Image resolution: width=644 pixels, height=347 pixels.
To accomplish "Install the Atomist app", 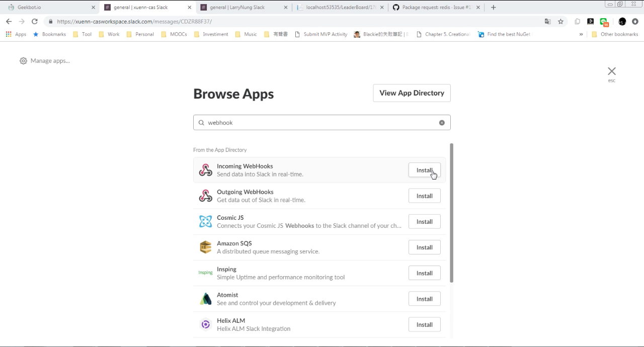I will (x=424, y=299).
